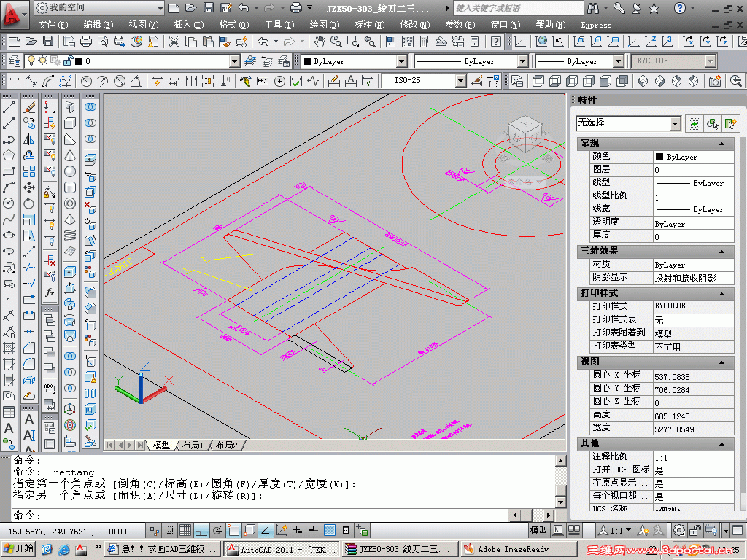Select the multiline Text A tool
Screen dimensions: 747x560
[x=9, y=429]
